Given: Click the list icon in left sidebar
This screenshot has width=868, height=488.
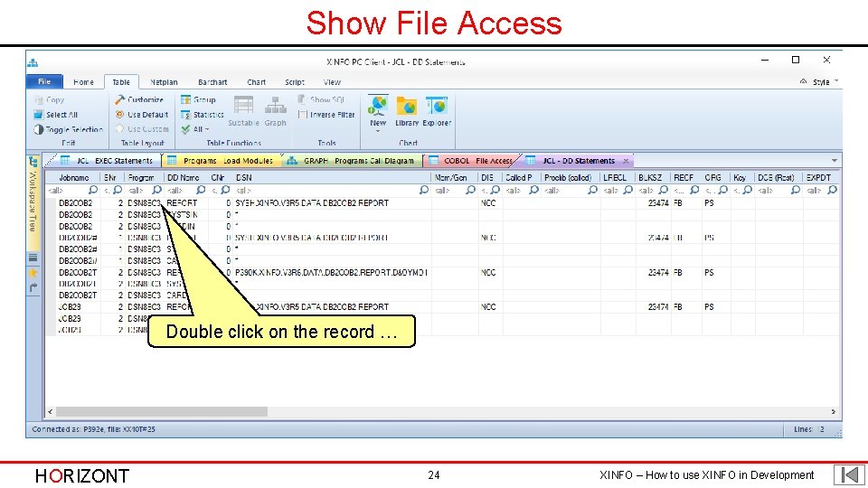Looking at the screenshot, I should point(33,258).
